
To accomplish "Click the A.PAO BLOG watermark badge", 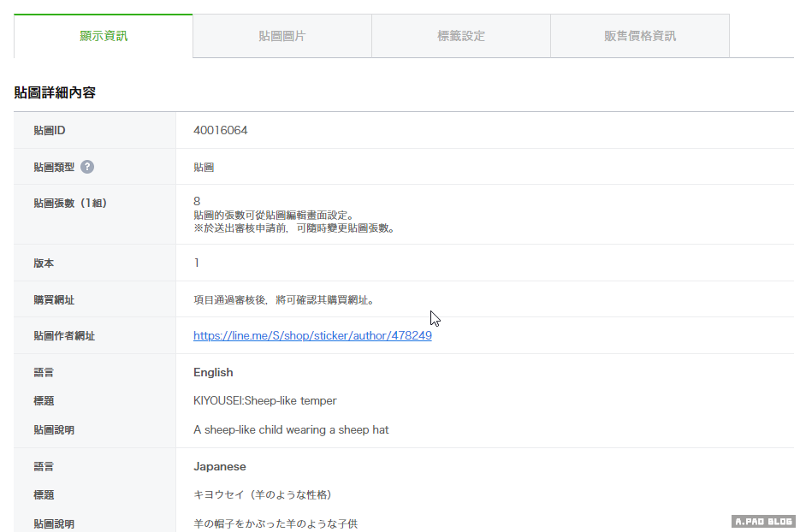I will (x=763, y=521).
